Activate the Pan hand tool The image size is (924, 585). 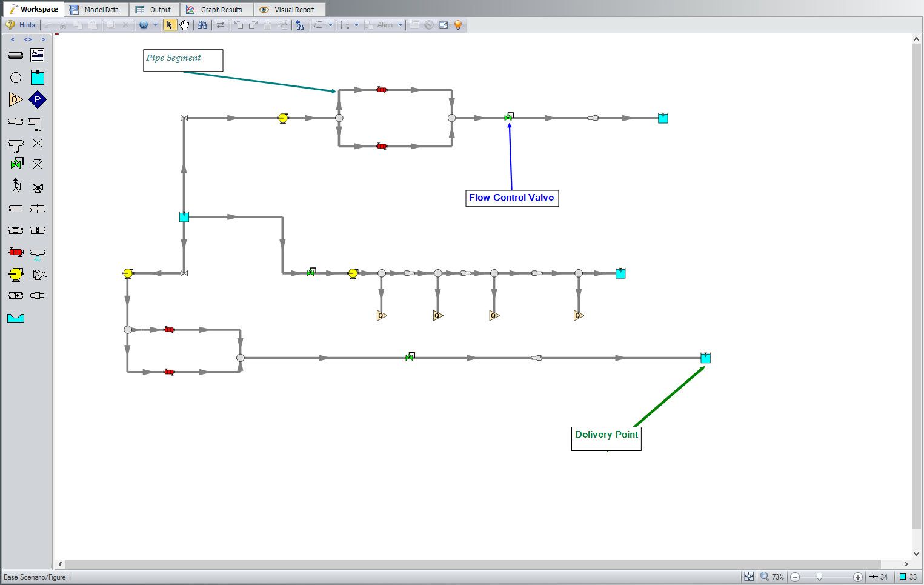184,25
